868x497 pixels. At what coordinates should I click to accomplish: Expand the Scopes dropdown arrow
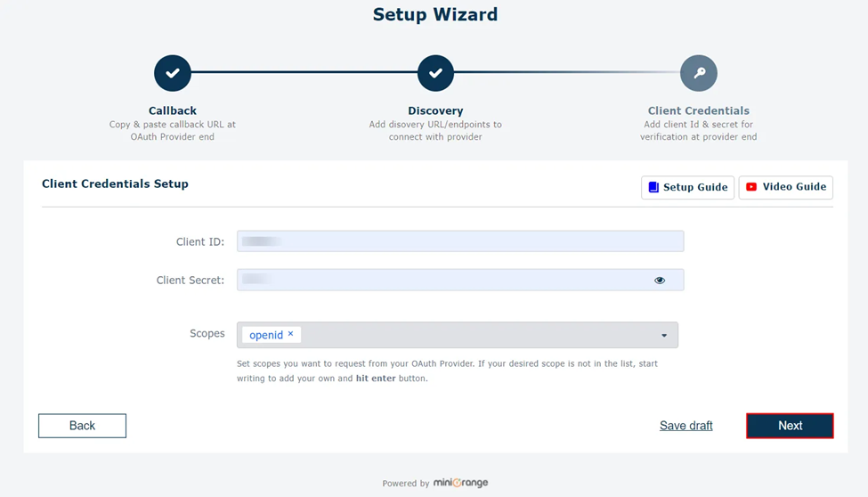pos(664,336)
